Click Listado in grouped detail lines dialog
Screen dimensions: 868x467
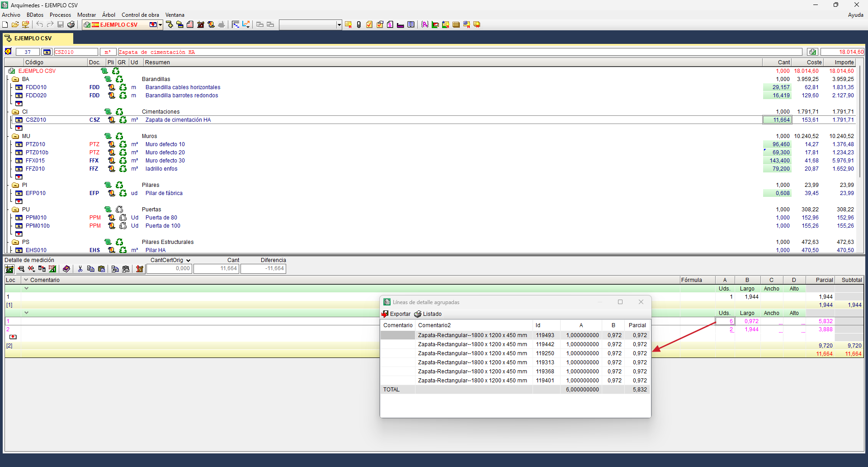tap(428, 314)
